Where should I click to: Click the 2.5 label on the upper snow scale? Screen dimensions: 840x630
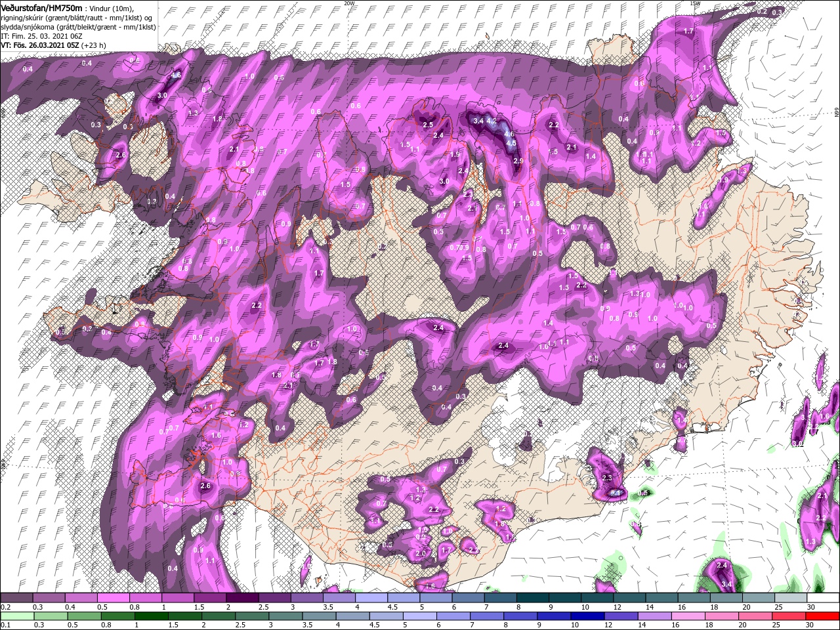[263, 607]
